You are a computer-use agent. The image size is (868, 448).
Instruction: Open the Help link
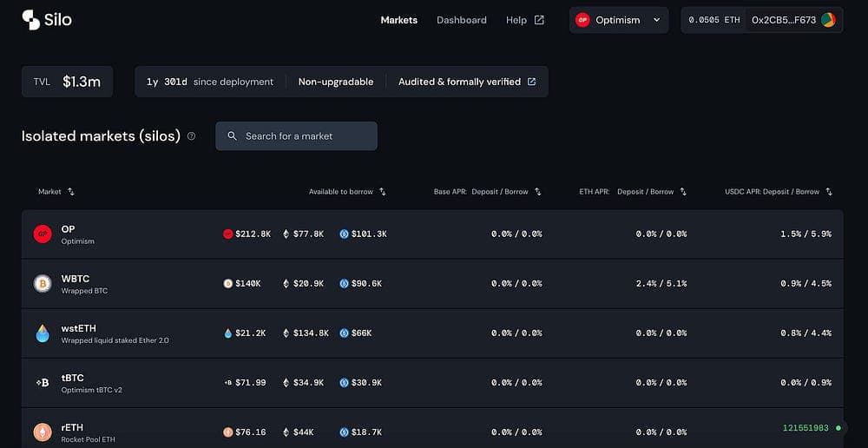pyautogui.click(x=516, y=20)
